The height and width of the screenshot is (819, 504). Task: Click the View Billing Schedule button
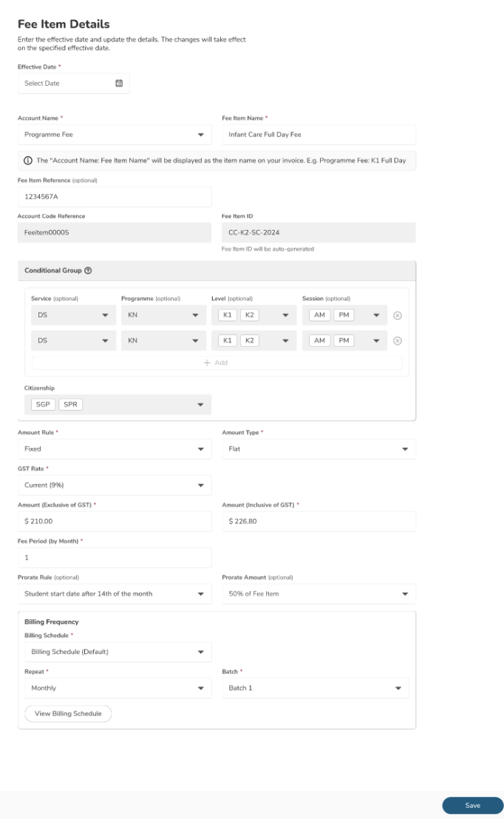coord(68,714)
